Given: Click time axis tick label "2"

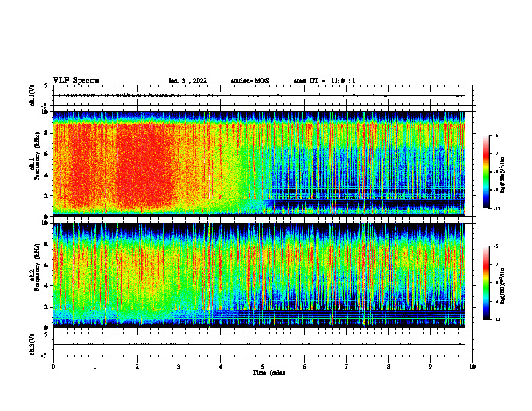Looking at the screenshot, I should (x=137, y=367).
